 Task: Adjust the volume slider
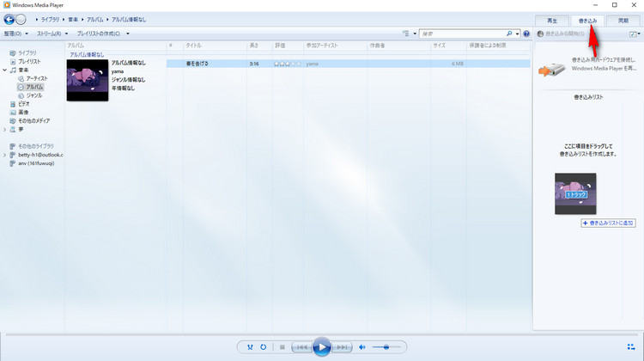[386, 347]
